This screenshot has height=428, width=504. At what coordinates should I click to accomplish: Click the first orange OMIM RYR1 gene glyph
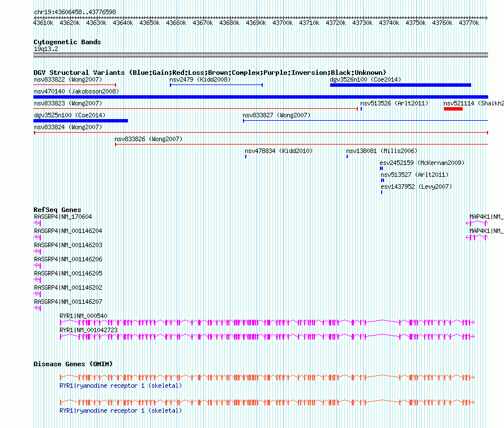[x=267, y=377]
